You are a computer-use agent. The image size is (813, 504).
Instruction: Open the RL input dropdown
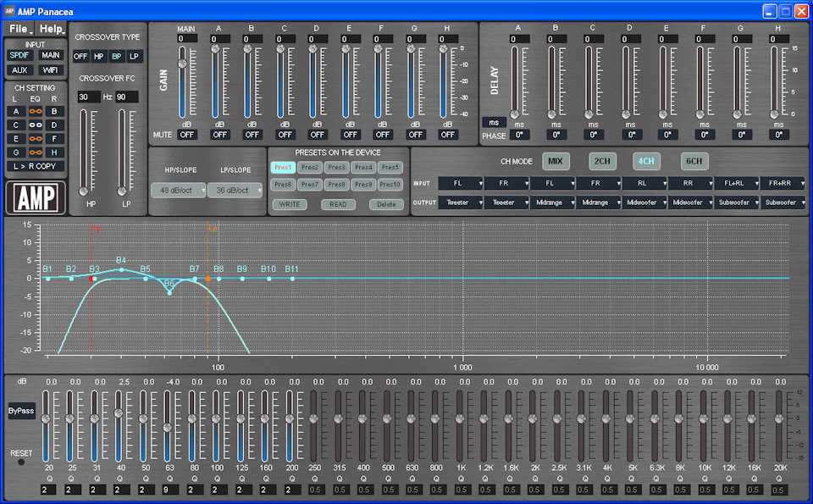645,184
